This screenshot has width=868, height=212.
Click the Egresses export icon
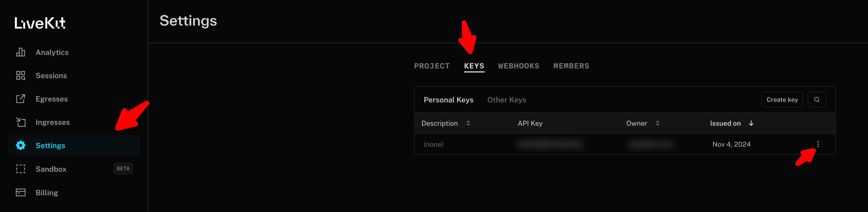21,99
